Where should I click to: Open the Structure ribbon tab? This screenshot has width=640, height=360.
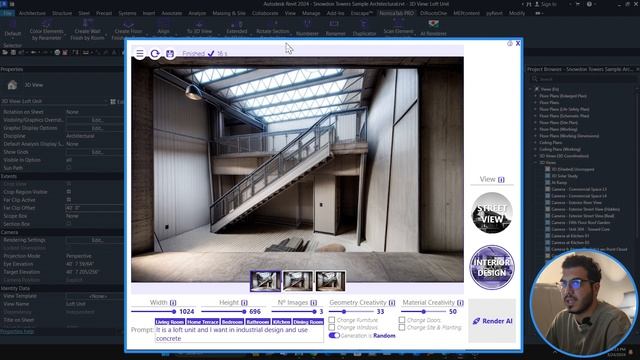(x=62, y=13)
